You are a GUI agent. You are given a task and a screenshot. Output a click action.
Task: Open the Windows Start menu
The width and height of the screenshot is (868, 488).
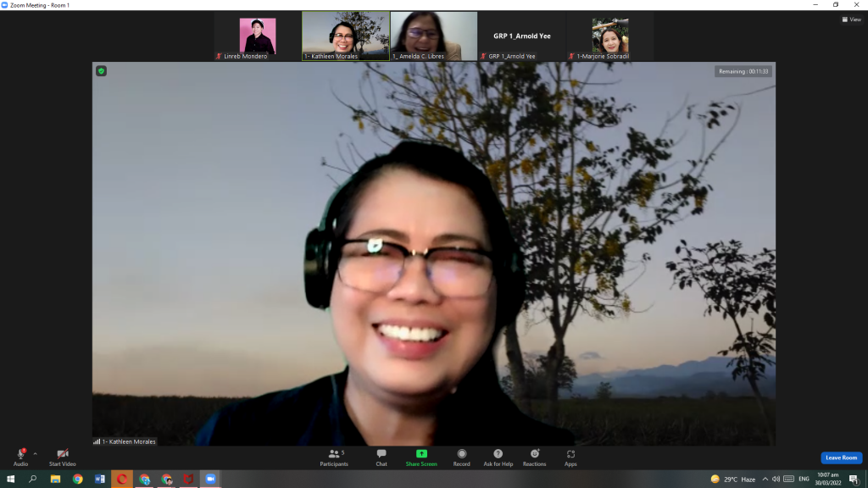[10, 480]
